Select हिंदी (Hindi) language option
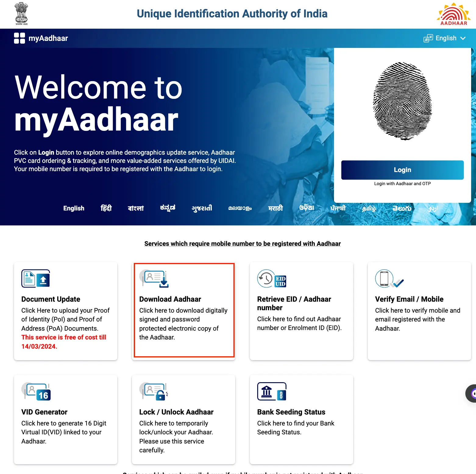The image size is (476, 474). coord(106,208)
